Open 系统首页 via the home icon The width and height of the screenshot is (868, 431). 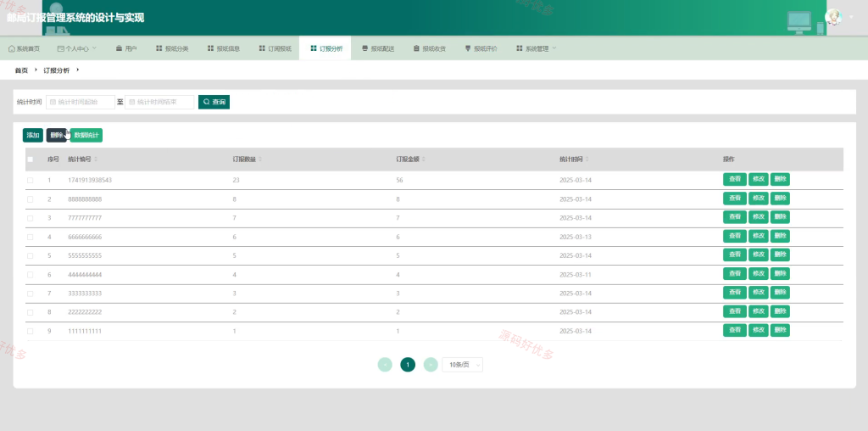[12, 48]
